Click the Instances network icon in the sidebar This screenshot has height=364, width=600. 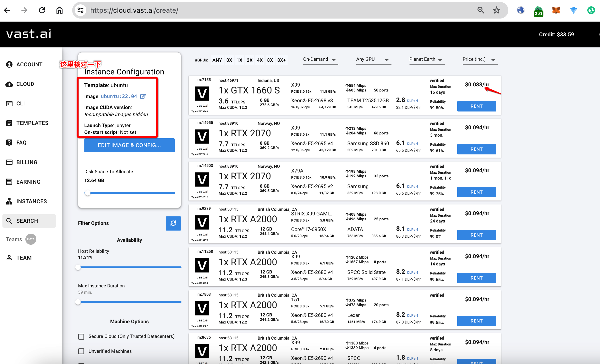9,201
